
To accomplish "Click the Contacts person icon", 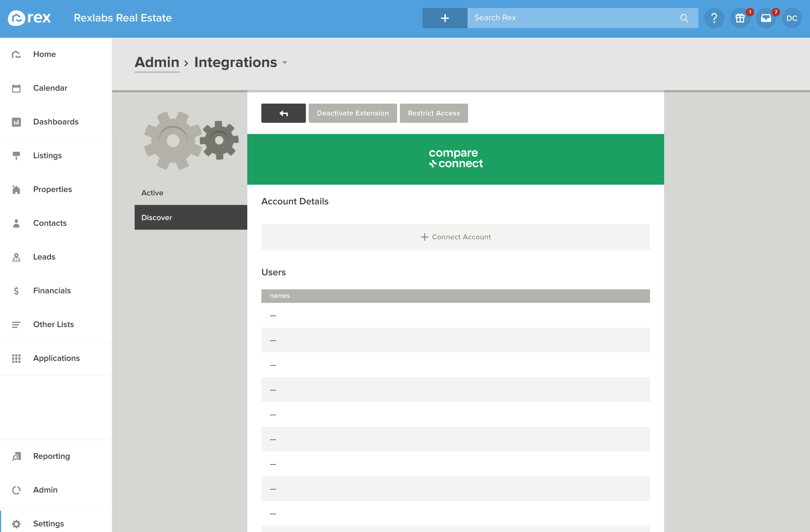I will point(16,223).
